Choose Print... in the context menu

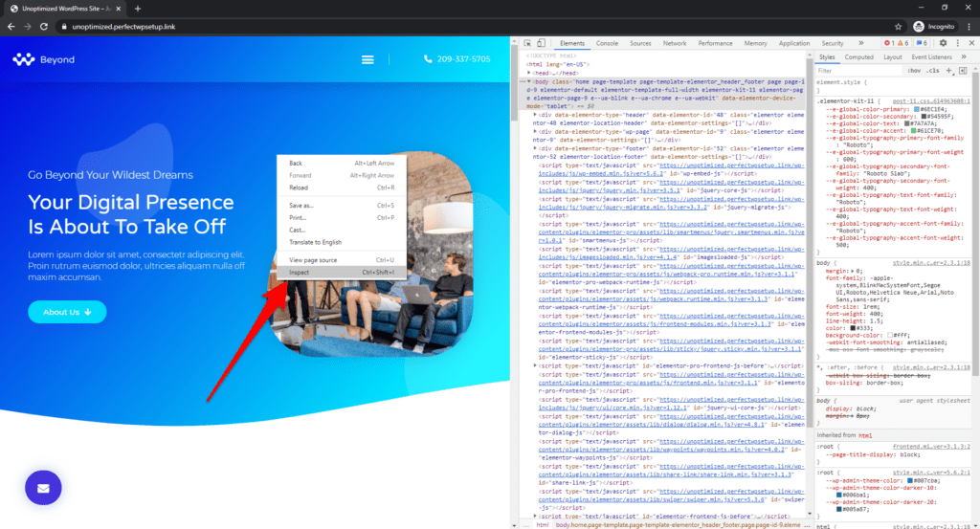(x=342, y=218)
